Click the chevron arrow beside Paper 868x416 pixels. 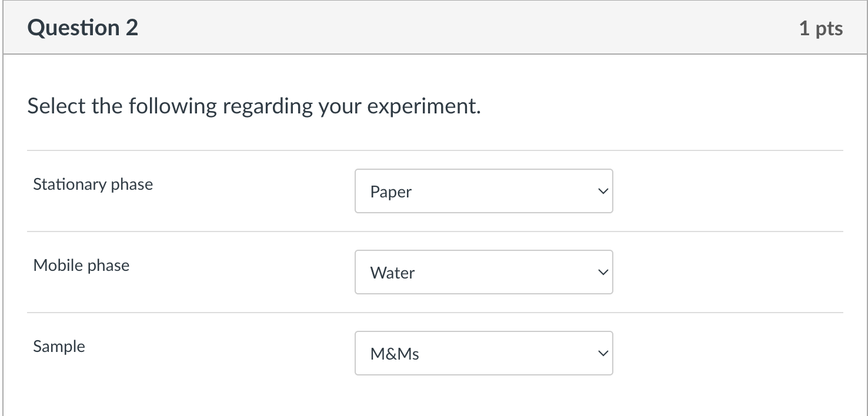[602, 191]
